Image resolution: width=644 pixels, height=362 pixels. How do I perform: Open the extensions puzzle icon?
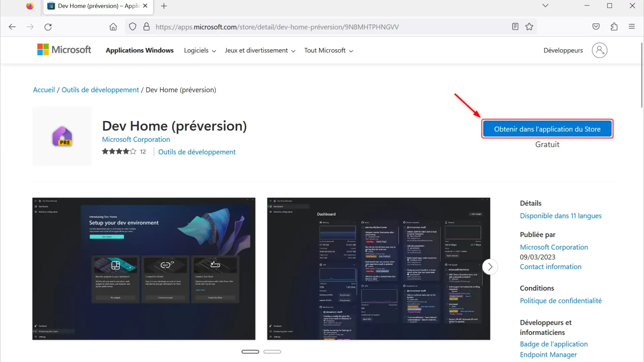(x=614, y=27)
